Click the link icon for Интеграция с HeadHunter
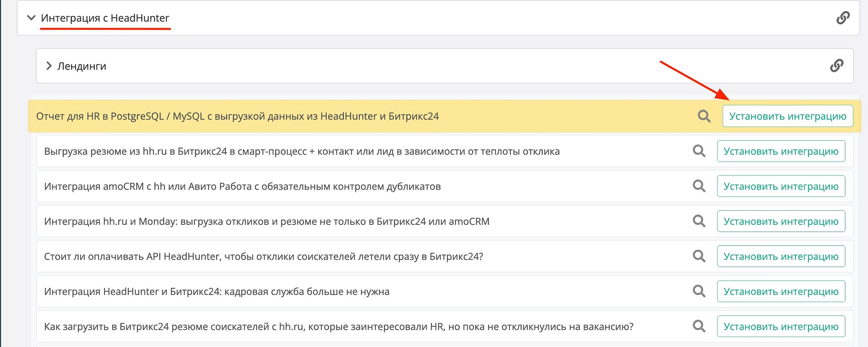This screenshot has height=347, width=868. pos(843,18)
